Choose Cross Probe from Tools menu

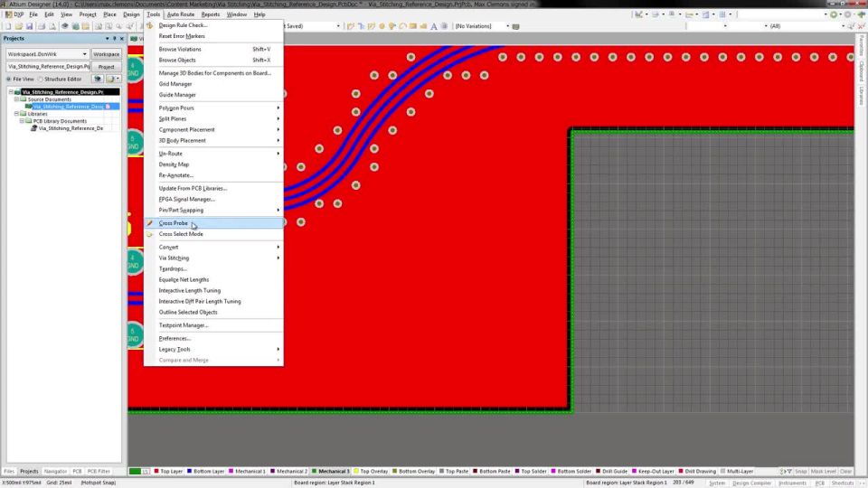pyautogui.click(x=213, y=223)
